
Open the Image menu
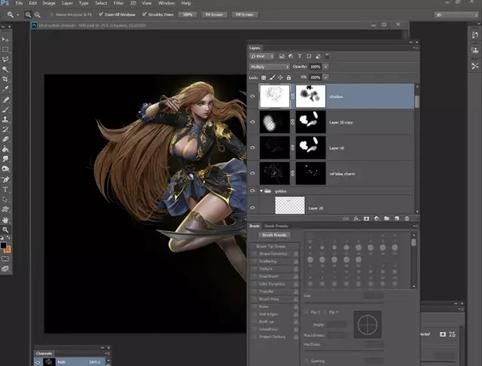[x=49, y=3]
